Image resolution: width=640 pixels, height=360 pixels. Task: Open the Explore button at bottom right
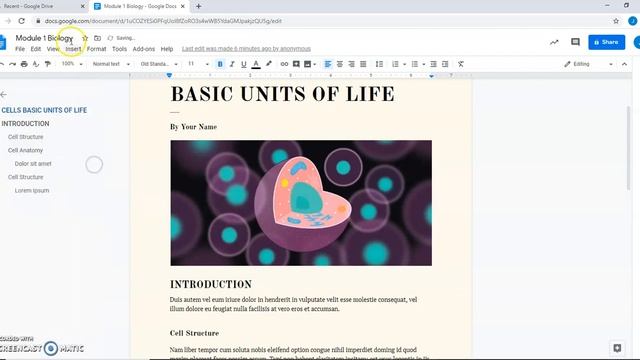pos(617,348)
